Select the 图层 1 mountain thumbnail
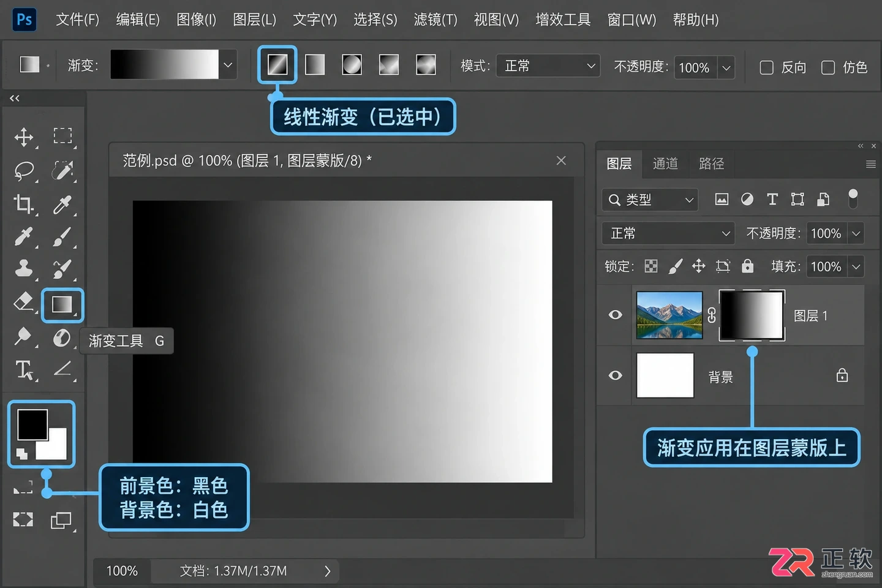 coord(669,315)
